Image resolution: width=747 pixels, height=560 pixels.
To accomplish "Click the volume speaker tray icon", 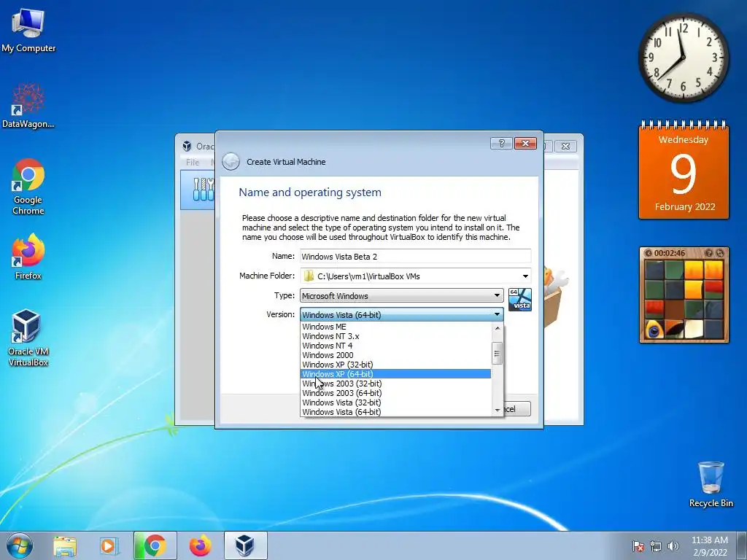I will 673,546.
